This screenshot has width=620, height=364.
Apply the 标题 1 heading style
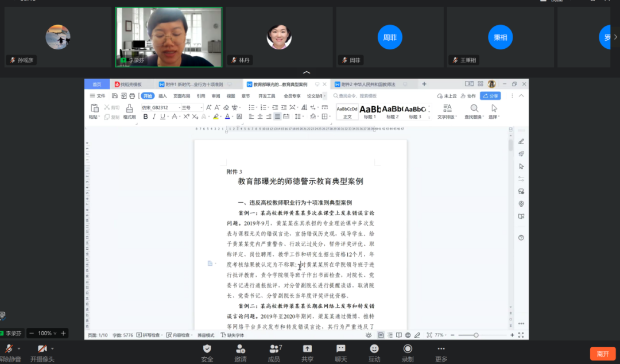[370, 112]
